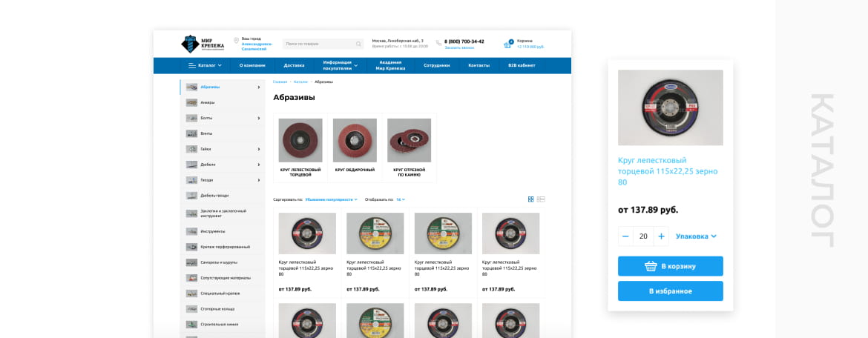
Task: Open the Контакты menu item
Action: coord(479,65)
